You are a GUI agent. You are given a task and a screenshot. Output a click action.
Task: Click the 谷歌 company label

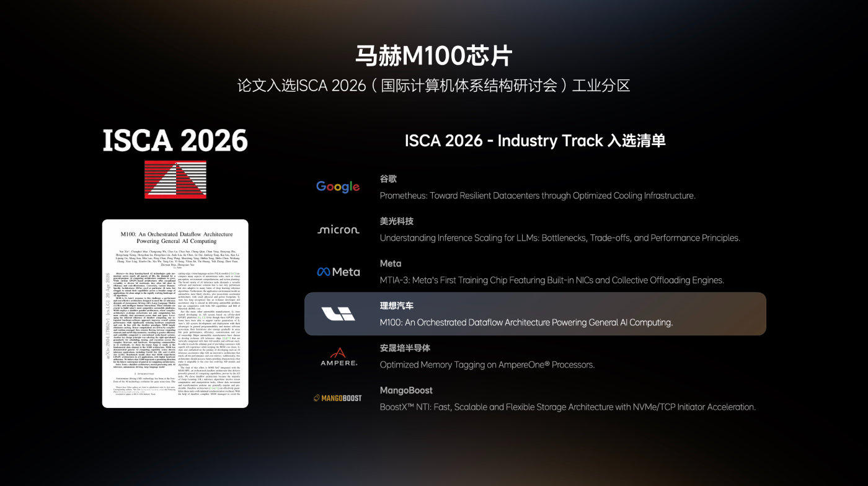(x=388, y=179)
